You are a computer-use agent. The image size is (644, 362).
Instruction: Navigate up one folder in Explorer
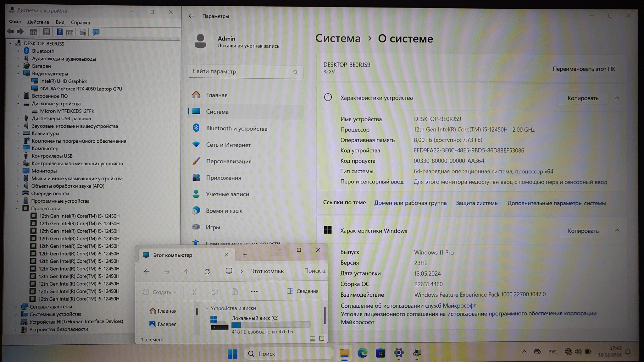(x=187, y=271)
